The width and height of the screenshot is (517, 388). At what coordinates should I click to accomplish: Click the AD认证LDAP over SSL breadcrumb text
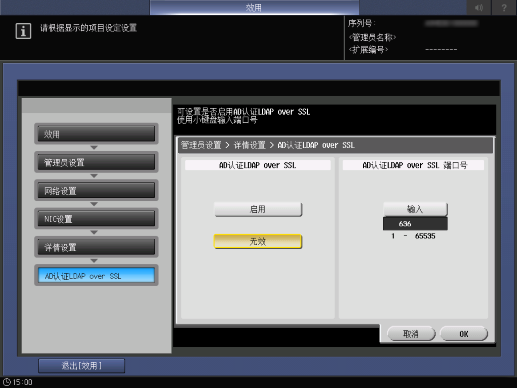(316, 145)
